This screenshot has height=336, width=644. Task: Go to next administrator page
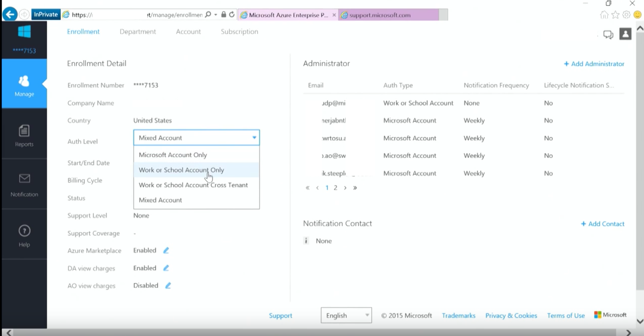(x=345, y=188)
